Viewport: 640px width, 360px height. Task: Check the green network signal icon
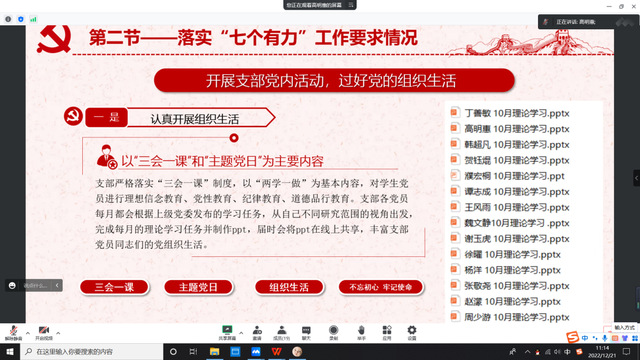33,19
